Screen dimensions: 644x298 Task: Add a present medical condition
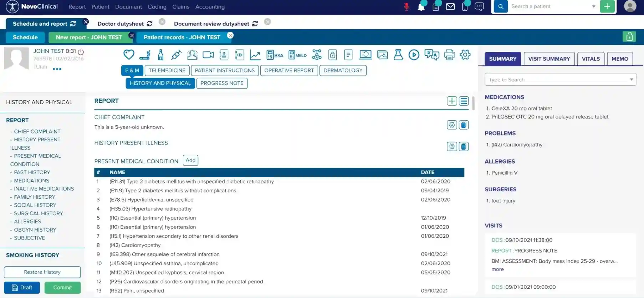point(190,161)
